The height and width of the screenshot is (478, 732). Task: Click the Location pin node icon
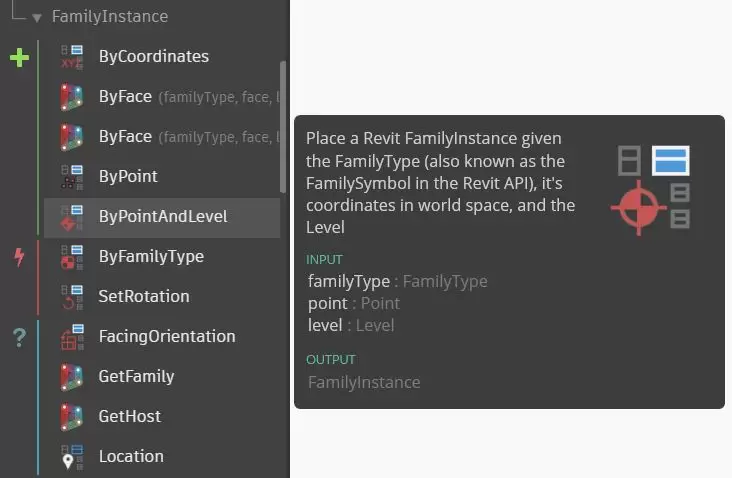[x=71, y=457]
